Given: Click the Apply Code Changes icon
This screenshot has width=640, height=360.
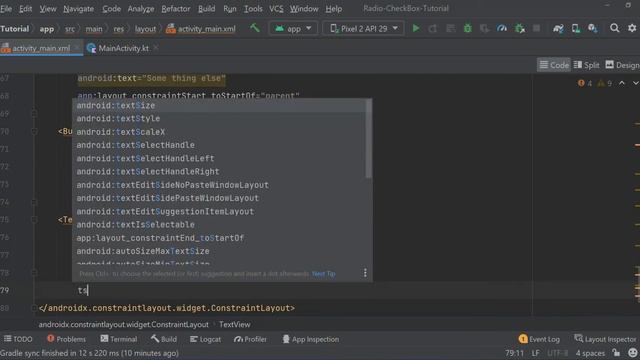Looking at the screenshot, I should tap(451, 28).
